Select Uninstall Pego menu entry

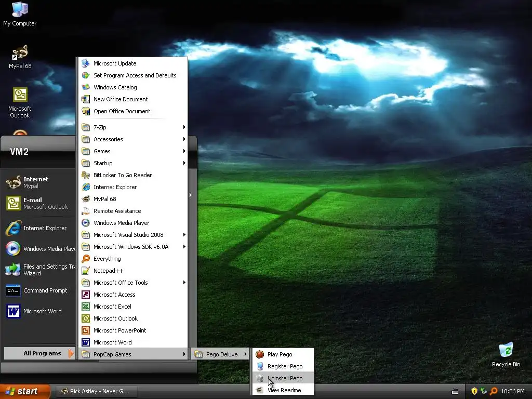283,378
